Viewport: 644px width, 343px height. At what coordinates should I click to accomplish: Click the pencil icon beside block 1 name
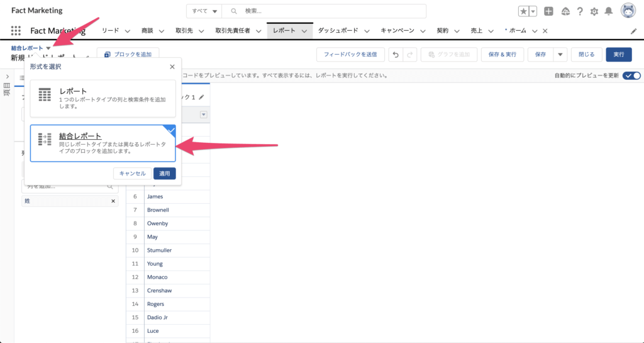pyautogui.click(x=201, y=98)
